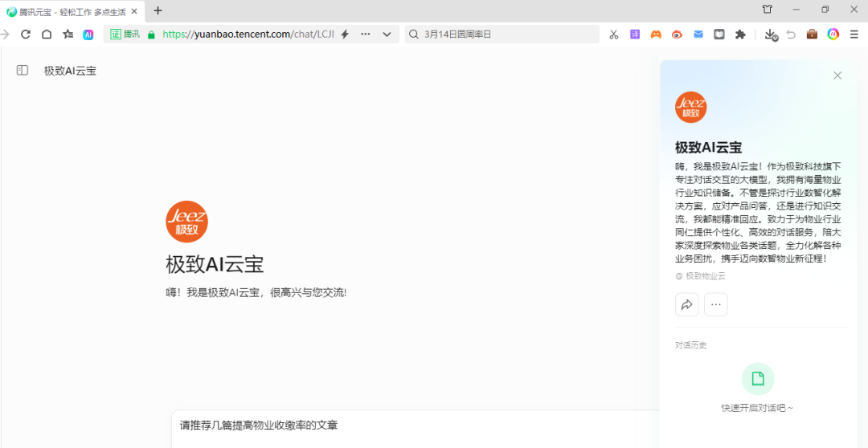Open the purple translate extension icon
Image resolution: width=868 pixels, height=448 pixels.
[635, 35]
